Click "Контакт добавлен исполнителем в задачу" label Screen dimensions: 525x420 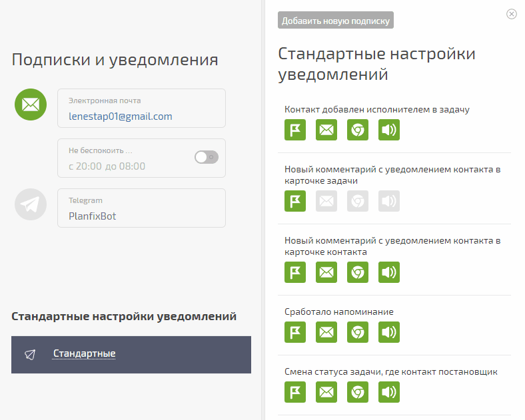(377, 109)
